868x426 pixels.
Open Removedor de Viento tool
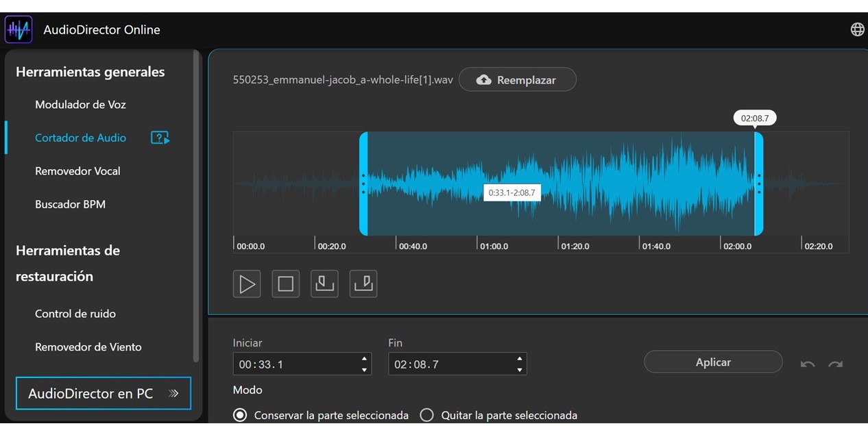pyautogui.click(x=88, y=347)
